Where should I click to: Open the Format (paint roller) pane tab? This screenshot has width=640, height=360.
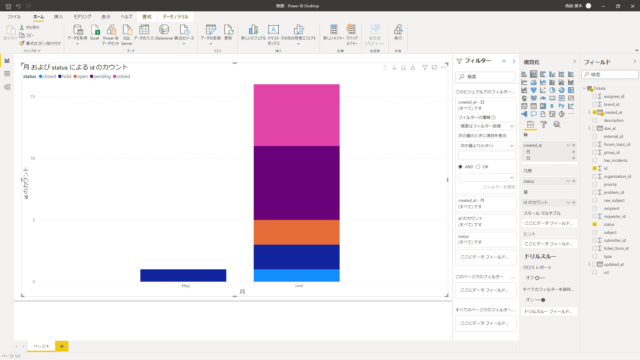(544, 125)
